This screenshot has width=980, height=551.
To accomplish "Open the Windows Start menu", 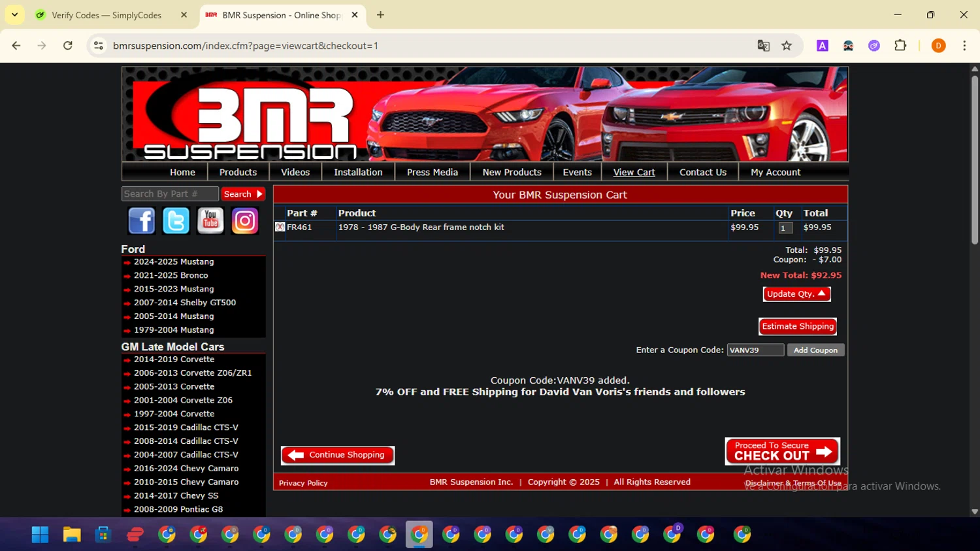I will pos(40,535).
